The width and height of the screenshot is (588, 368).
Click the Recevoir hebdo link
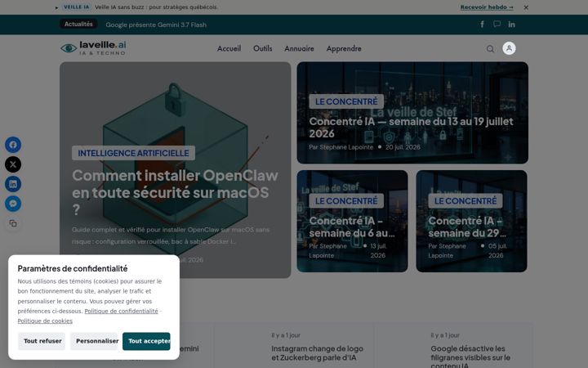coord(487,7)
